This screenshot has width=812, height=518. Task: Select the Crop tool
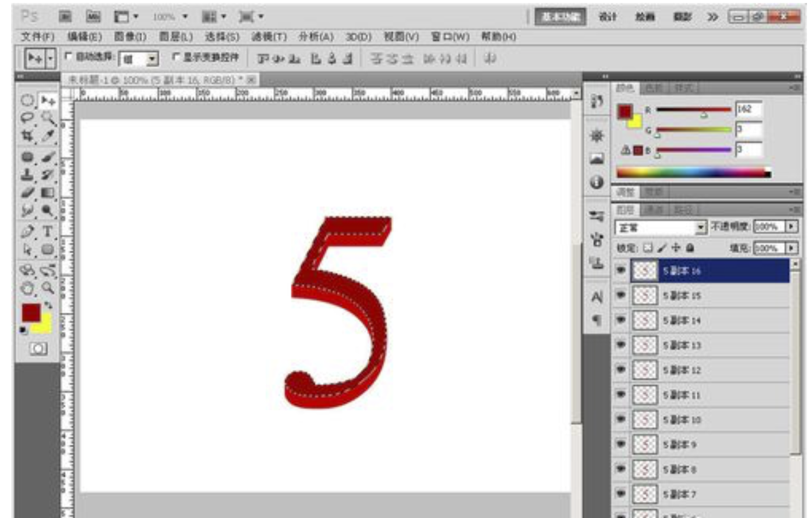point(27,136)
